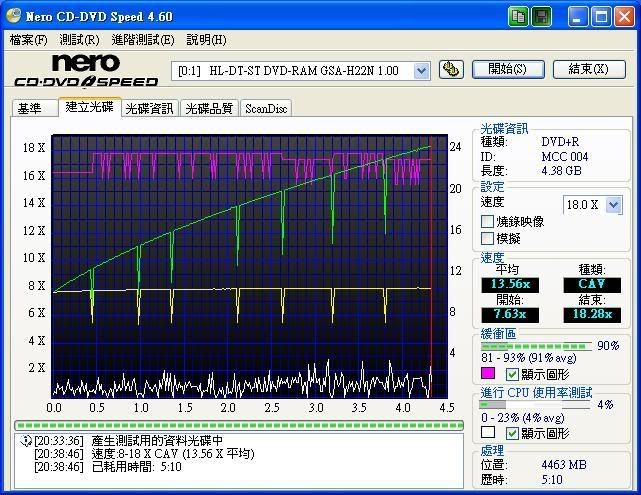Expand the drive selection dropdown HL-DT-ST DVD-RAM

click(421, 71)
